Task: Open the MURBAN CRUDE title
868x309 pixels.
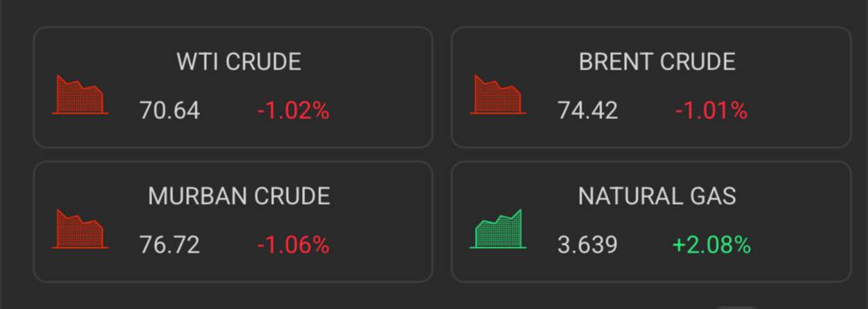Action: tap(239, 196)
